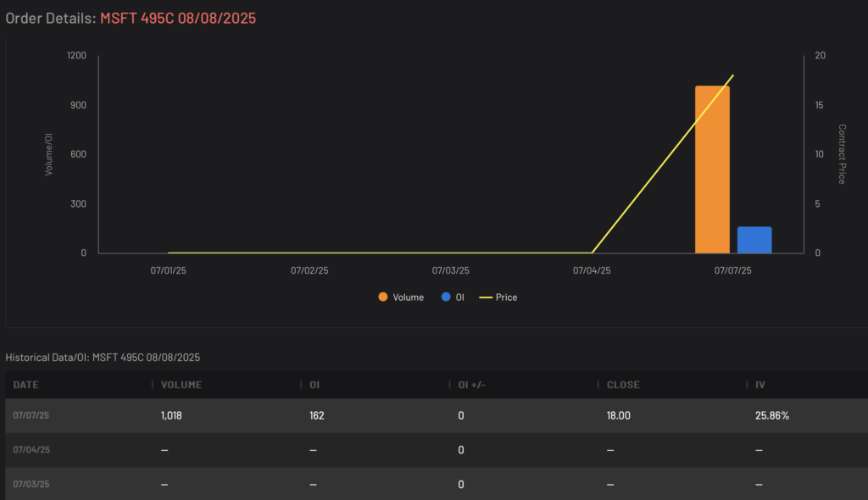Select the 07/07/25 date cell in table

click(x=31, y=415)
